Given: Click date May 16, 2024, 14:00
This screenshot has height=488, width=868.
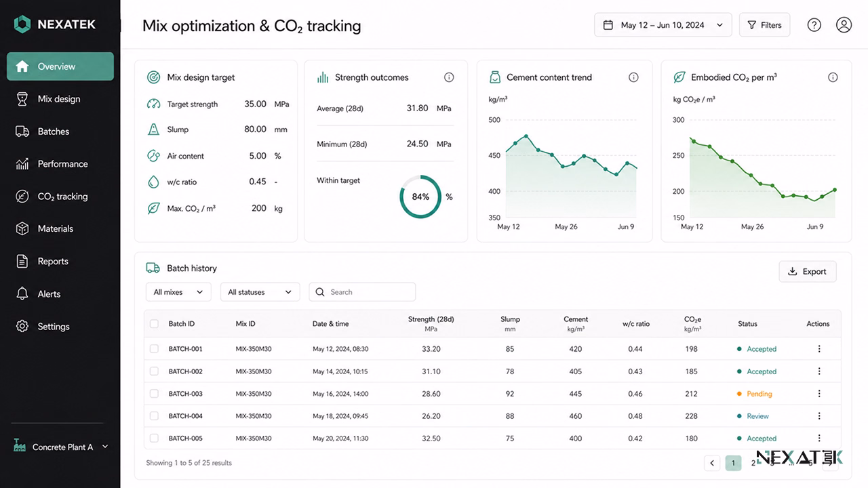Looking at the screenshot, I should point(340,394).
